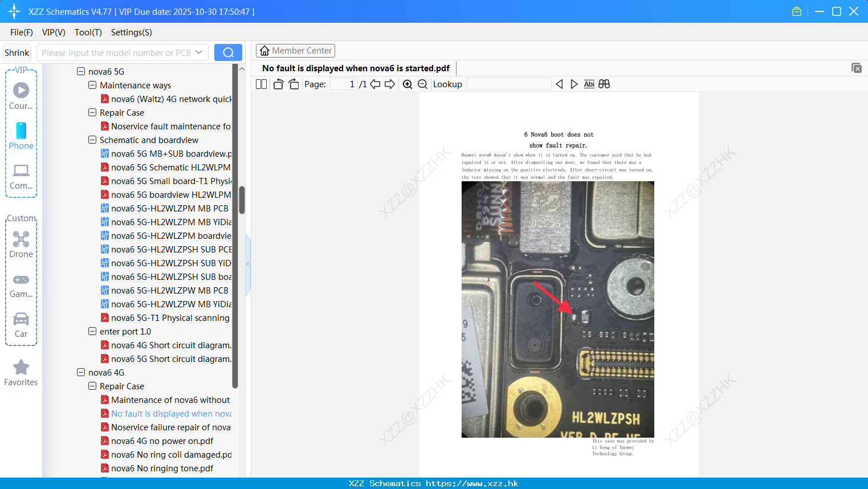Collapse Repair Case under nova6 4G
Image resolution: width=868 pixels, height=489 pixels.
[x=92, y=386]
